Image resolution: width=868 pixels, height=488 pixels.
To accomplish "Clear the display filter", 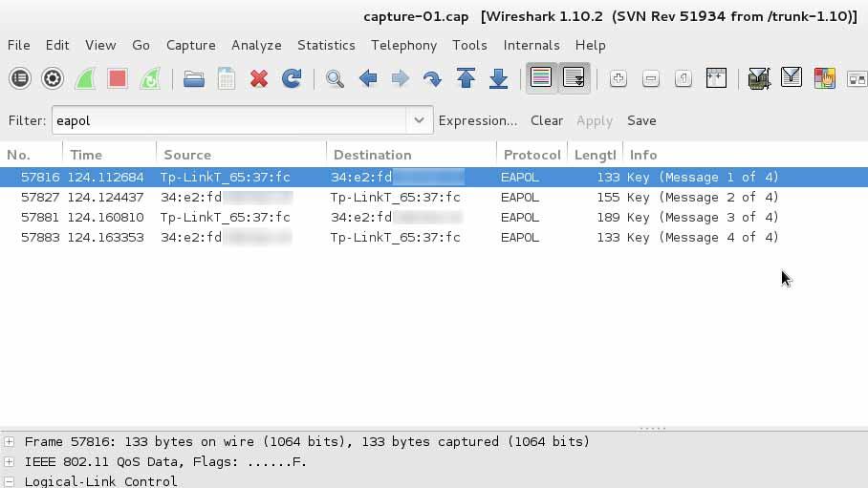I will pos(547,120).
